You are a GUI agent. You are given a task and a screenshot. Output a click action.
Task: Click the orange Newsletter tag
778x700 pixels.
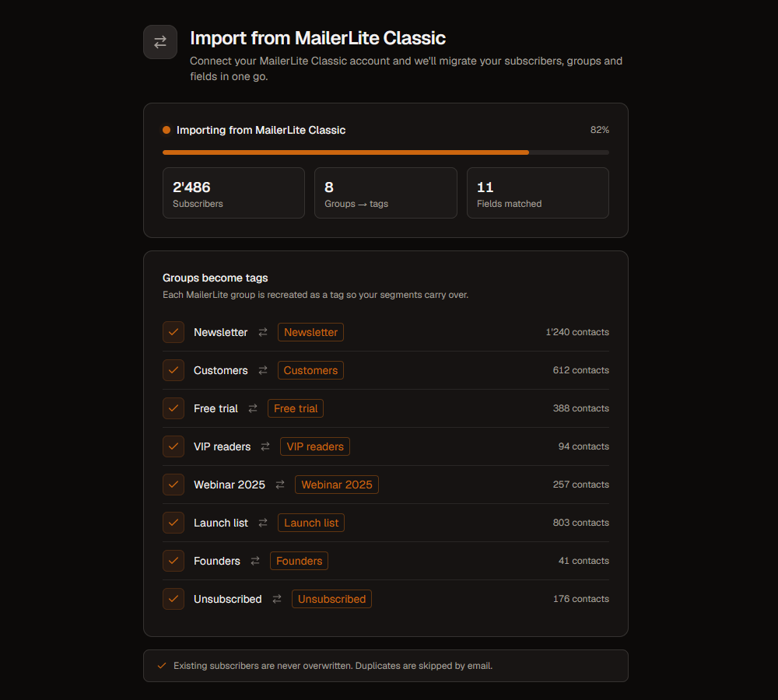[x=310, y=332]
